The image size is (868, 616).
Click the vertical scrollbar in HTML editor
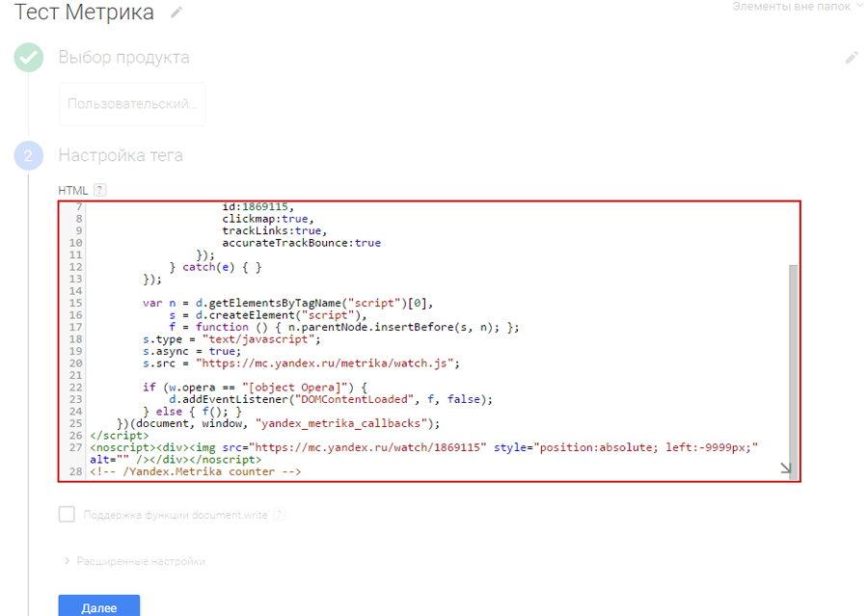pos(794,366)
